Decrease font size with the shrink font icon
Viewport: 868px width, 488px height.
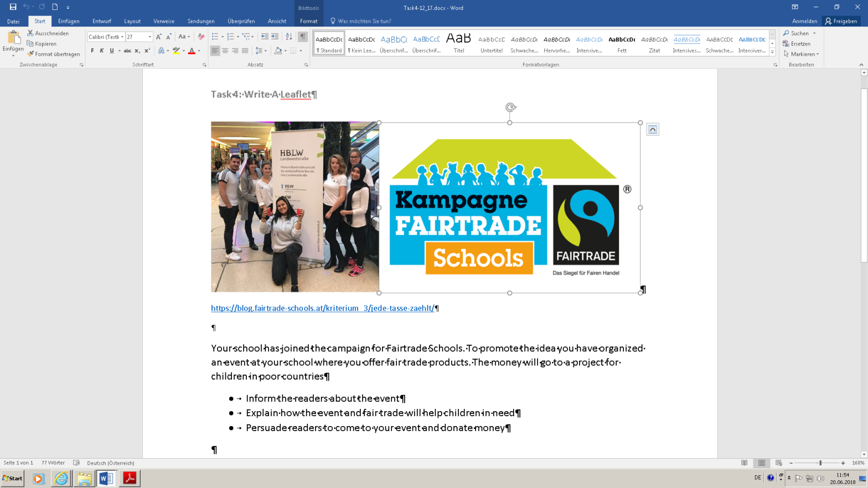pyautogui.click(x=169, y=37)
